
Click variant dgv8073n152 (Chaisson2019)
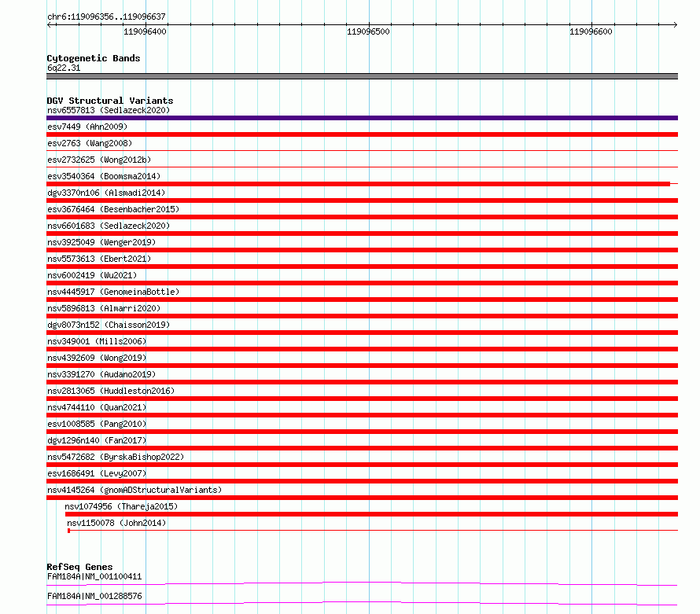[x=109, y=325]
